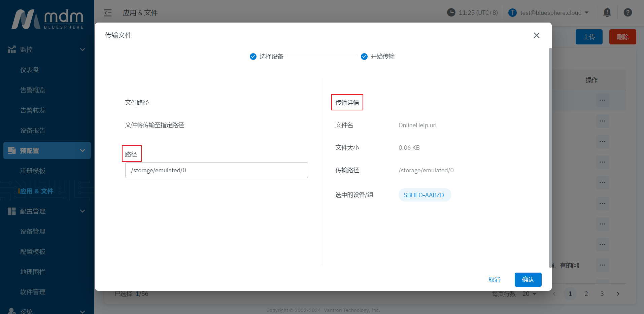Viewport: 644px width, 314px height.
Task: Click the 监控 chart icon in sidebar
Action: pyautogui.click(x=12, y=49)
